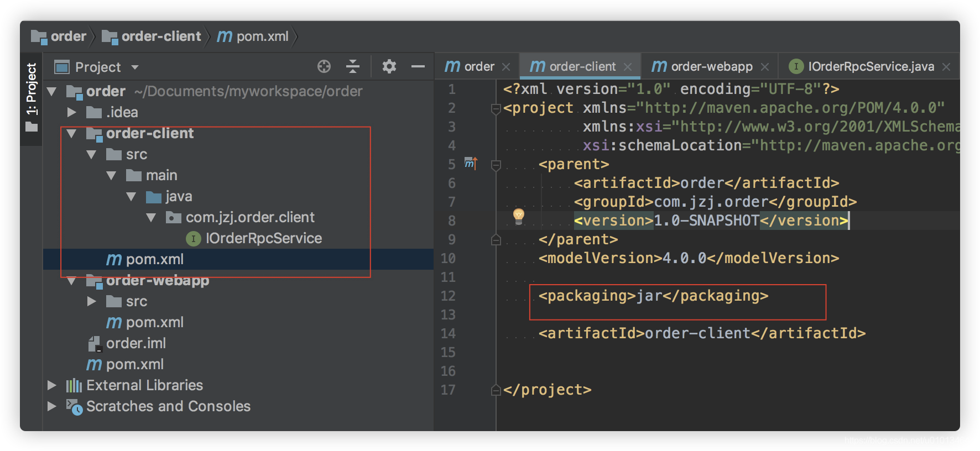Close the order-webapp editor tab
The width and height of the screenshot is (980, 451).
[x=765, y=67]
